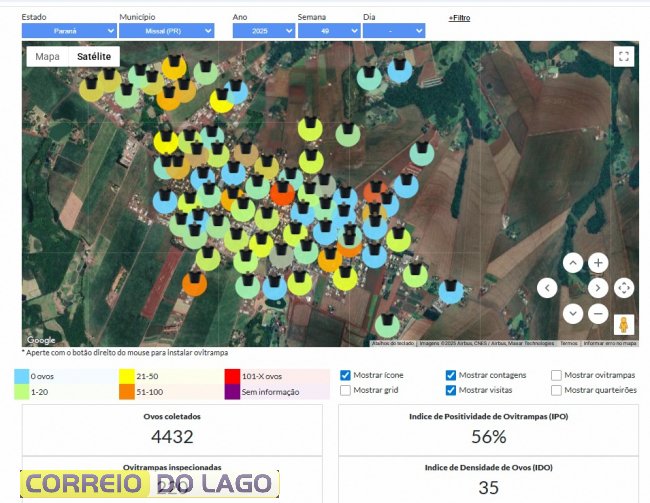This screenshot has height=503, width=650.
Task: Zoom in on the map
Action: click(x=598, y=263)
